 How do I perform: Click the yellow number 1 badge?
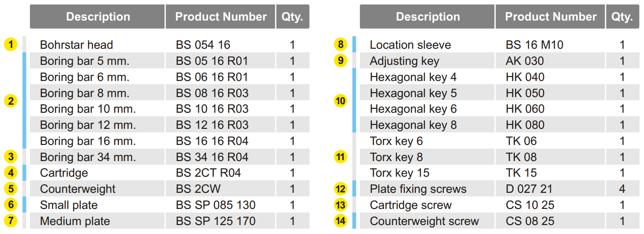coord(11,44)
